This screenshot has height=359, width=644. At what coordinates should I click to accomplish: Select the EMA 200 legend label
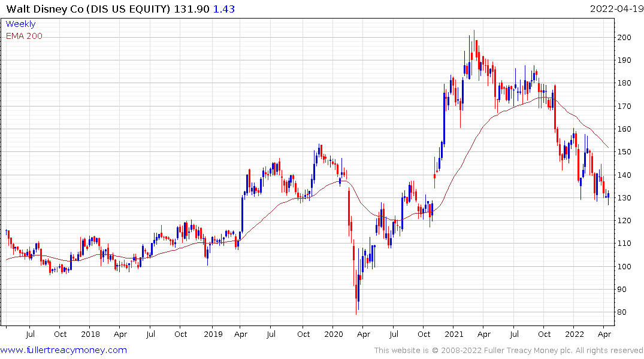(x=24, y=36)
